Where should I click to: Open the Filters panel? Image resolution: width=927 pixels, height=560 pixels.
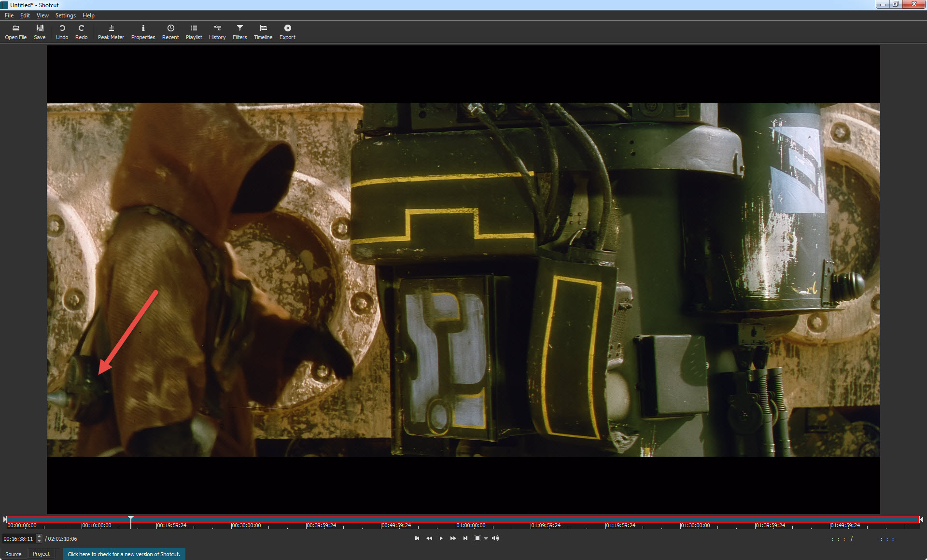pyautogui.click(x=239, y=32)
